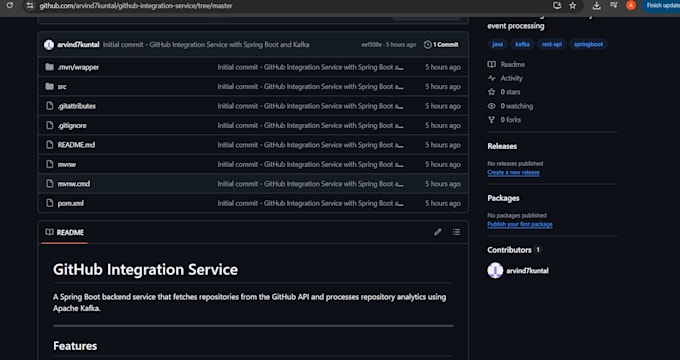Viewport: 680px width, 360px height.
Task: Click the .gitignore file icon
Action: (49, 125)
